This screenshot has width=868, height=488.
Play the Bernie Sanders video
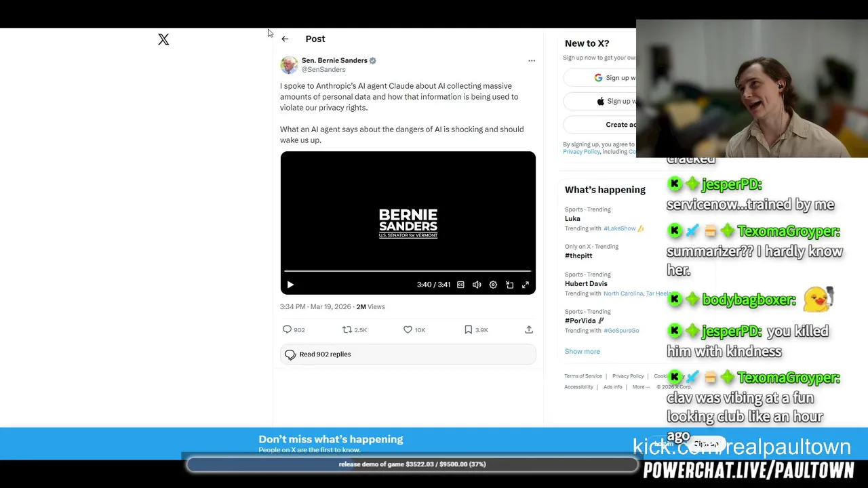coord(290,285)
